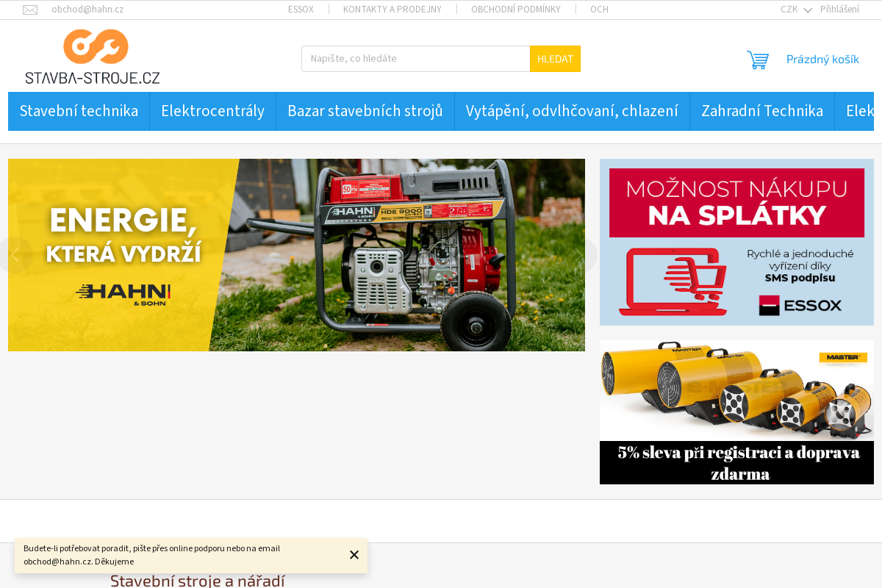The width and height of the screenshot is (882, 588).
Task: Open cart using Prázdný košík link
Action: (822, 59)
